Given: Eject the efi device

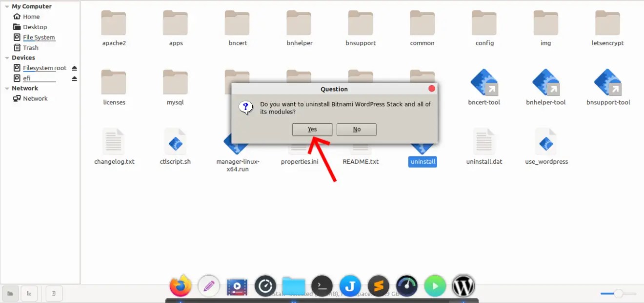Looking at the screenshot, I should [x=74, y=78].
